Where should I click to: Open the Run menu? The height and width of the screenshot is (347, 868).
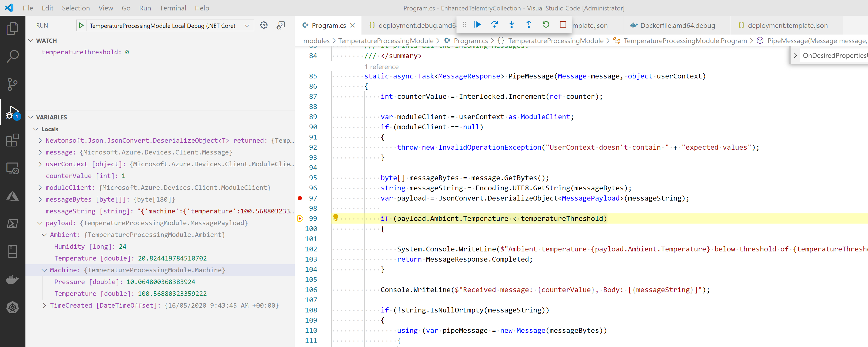point(145,8)
